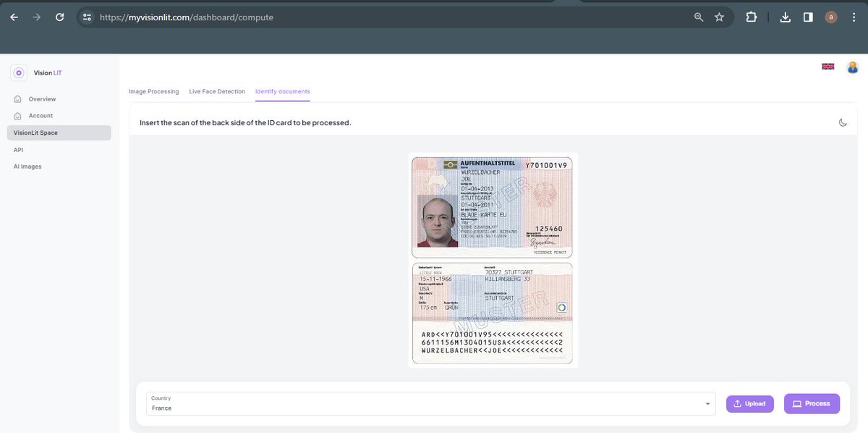The image size is (868, 433).
Task: Open browser extensions puzzle icon
Action: 752,17
